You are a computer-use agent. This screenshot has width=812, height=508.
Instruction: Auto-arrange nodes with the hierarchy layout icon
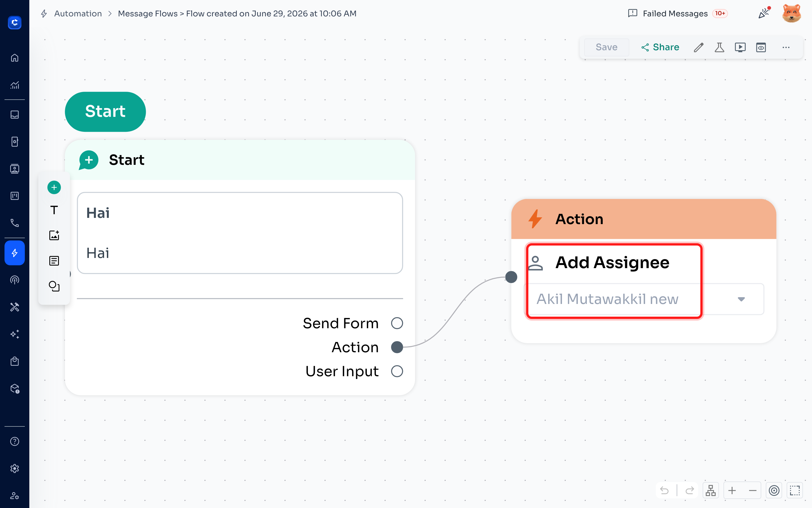[711, 491]
